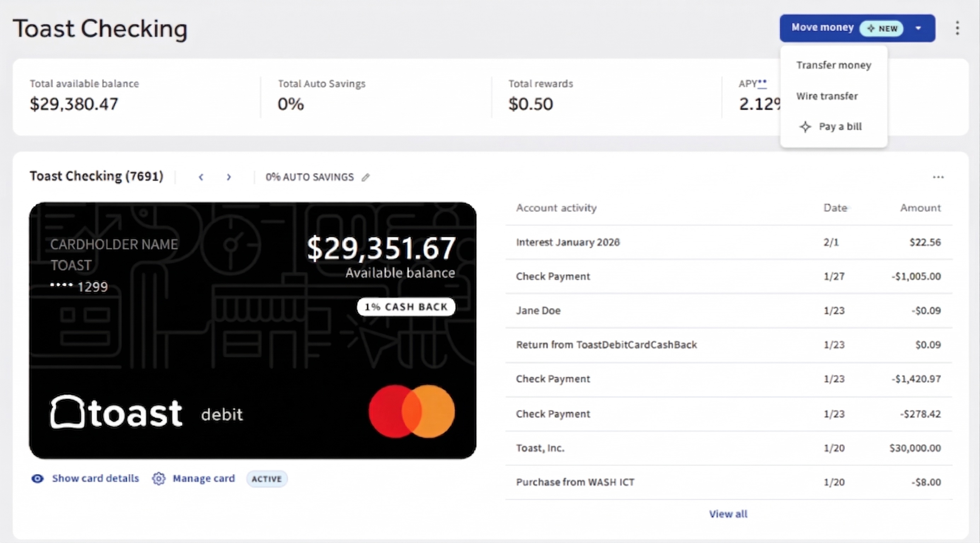Image resolution: width=980 pixels, height=543 pixels.
Task: Click the Move money button
Action: click(x=823, y=28)
